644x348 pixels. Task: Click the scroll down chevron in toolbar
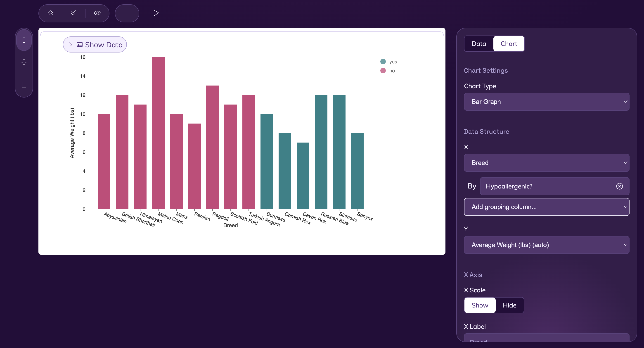(x=73, y=13)
